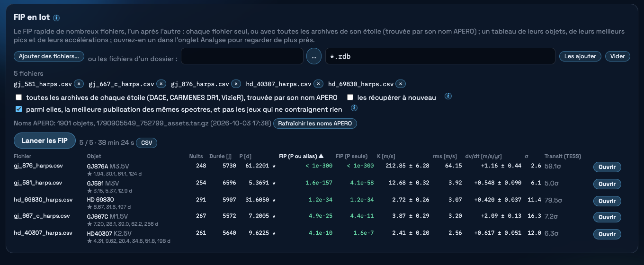Image resolution: width=644 pixels, height=265 pixels.
Task: Click transit value 59.1σ
Action: click(553, 166)
